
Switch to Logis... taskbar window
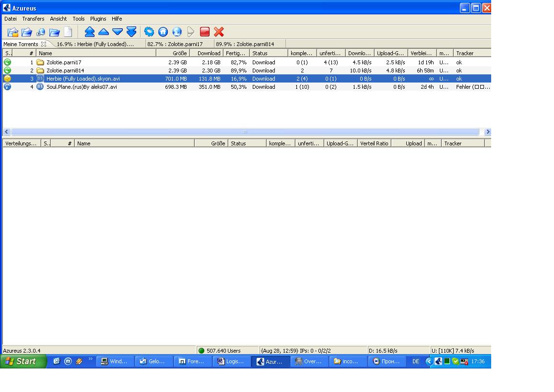231,361
